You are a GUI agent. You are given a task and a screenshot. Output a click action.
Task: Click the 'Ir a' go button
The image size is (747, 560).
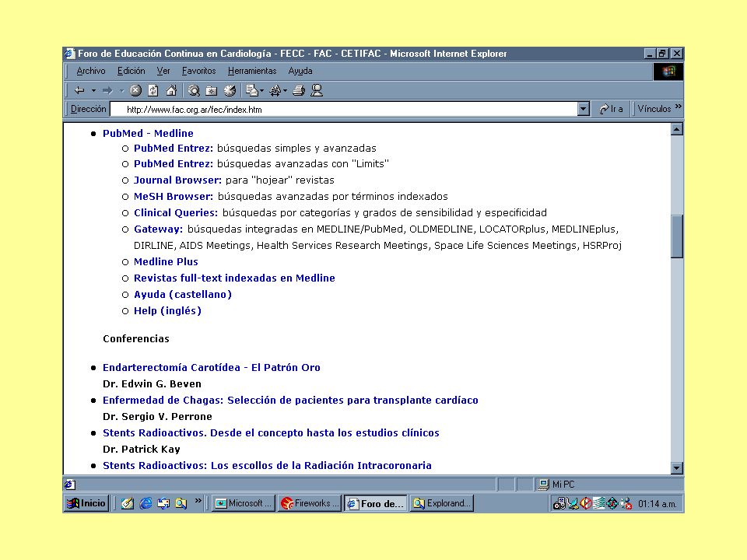click(x=612, y=109)
